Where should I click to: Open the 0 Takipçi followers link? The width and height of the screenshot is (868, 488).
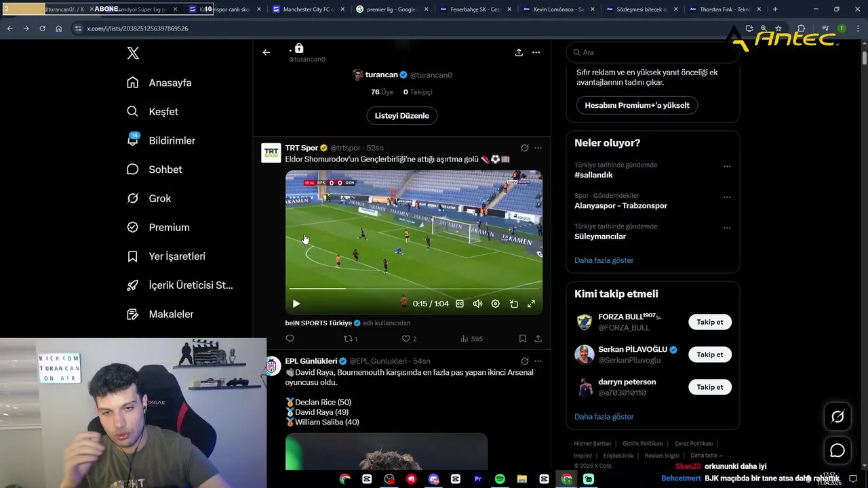pyautogui.click(x=418, y=92)
